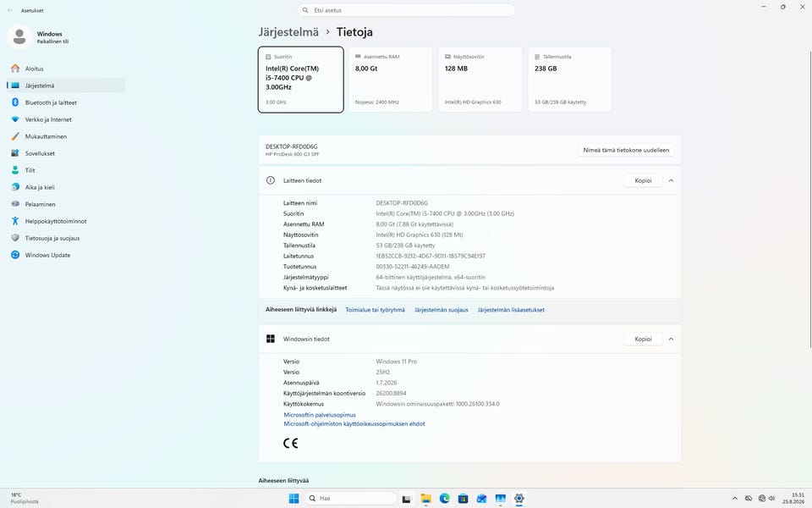This screenshot has height=508, width=812.
Task: Click the search magnifier icon in Etsi asetus
Action: 305,10
